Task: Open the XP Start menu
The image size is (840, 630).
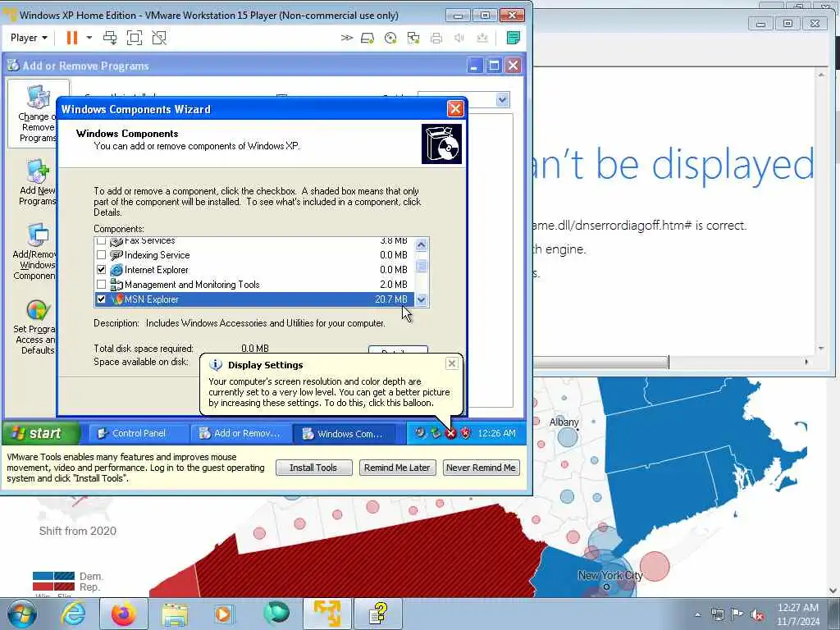Action: coord(41,433)
